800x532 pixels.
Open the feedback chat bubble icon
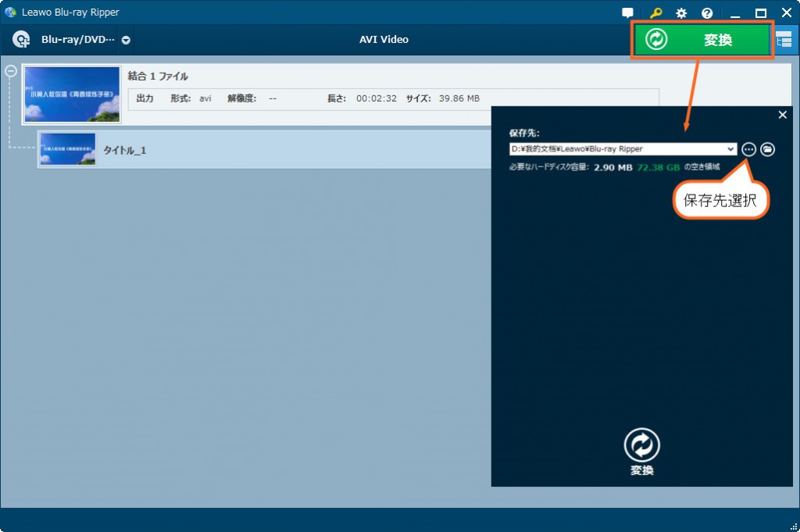pyautogui.click(x=627, y=13)
